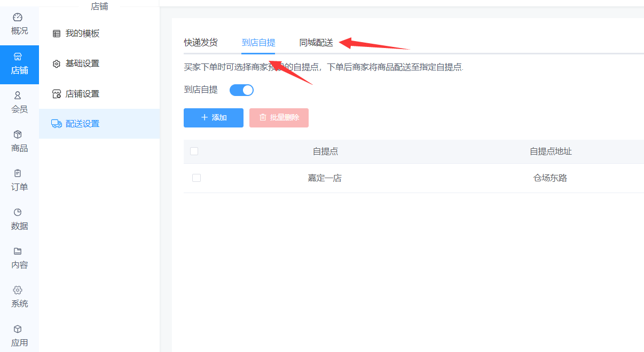
Task: Open the 会员 members icon
Action: (x=18, y=95)
